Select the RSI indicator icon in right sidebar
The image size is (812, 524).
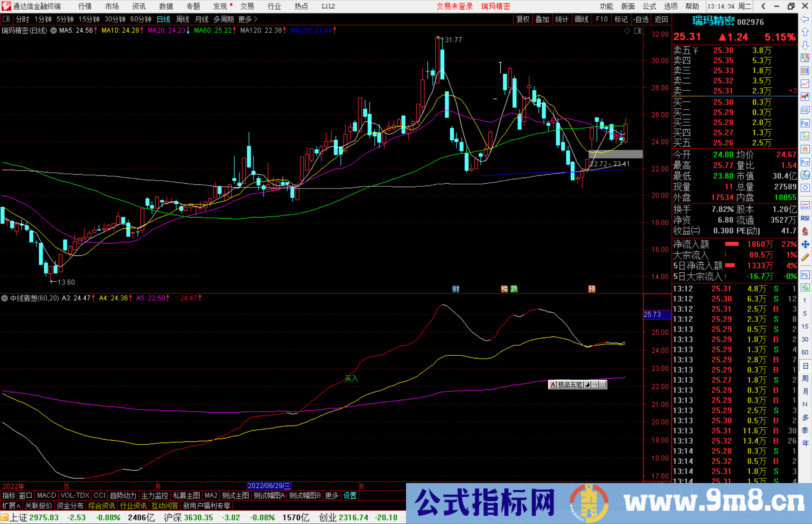click(805, 218)
